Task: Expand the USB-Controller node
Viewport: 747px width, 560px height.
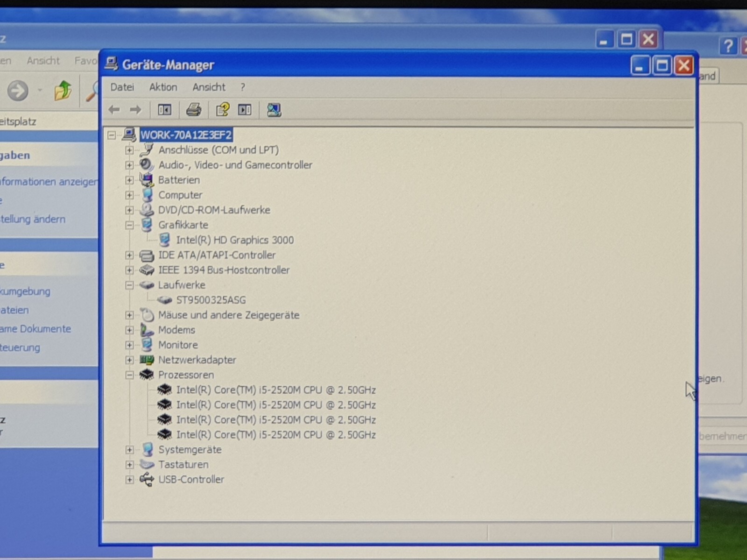Action: [129, 480]
